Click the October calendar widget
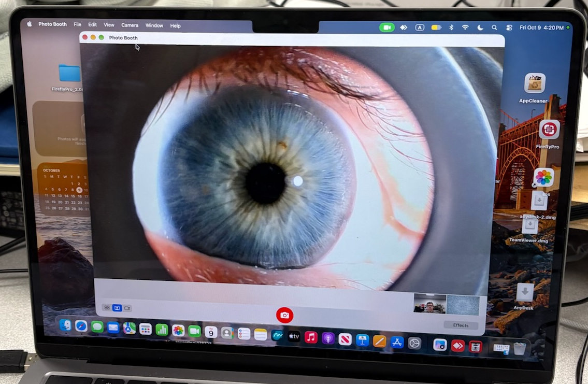This screenshot has width=588, height=384. click(65, 189)
